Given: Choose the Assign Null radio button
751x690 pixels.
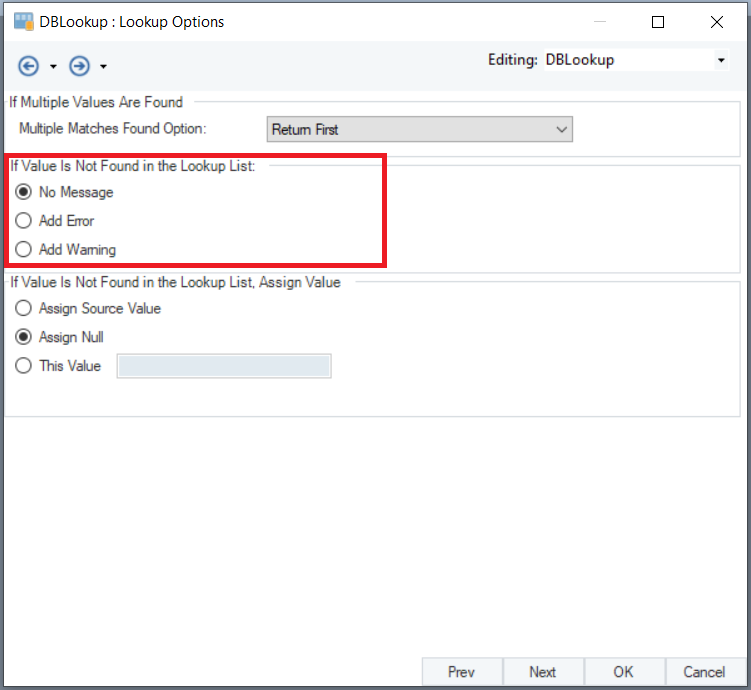Looking at the screenshot, I should click(24, 338).
